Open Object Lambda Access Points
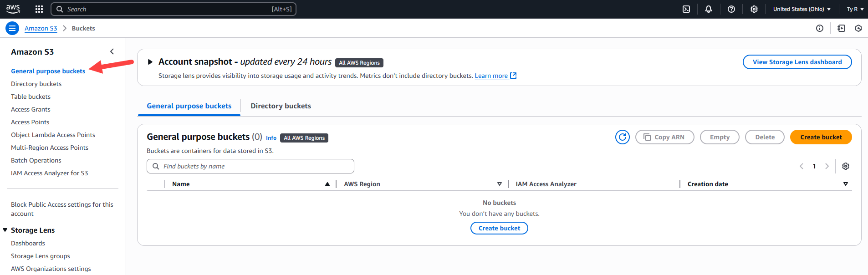868x275 pixels. coord(53,135)
